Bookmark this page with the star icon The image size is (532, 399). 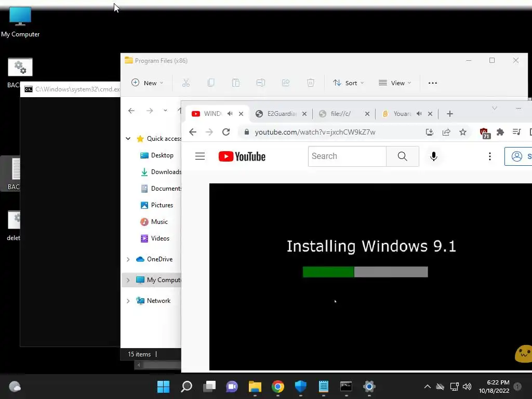point(463,132)
